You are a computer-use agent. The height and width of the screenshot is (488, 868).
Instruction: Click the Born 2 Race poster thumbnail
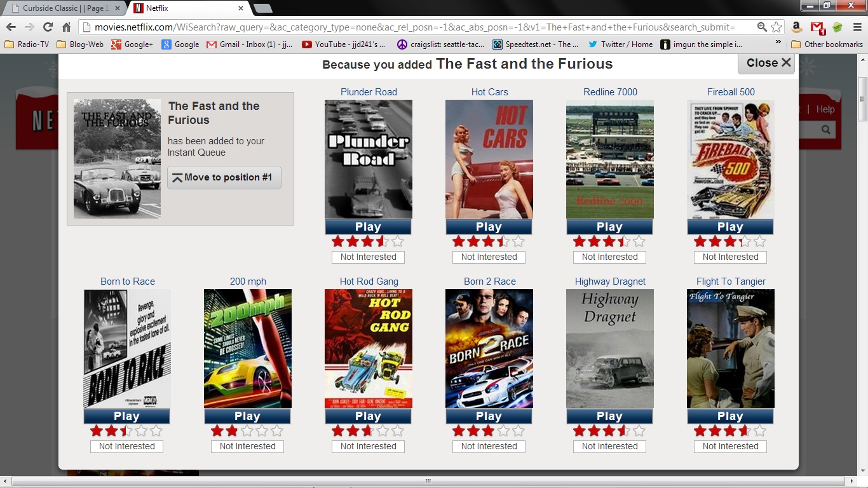tap(489, 348)
